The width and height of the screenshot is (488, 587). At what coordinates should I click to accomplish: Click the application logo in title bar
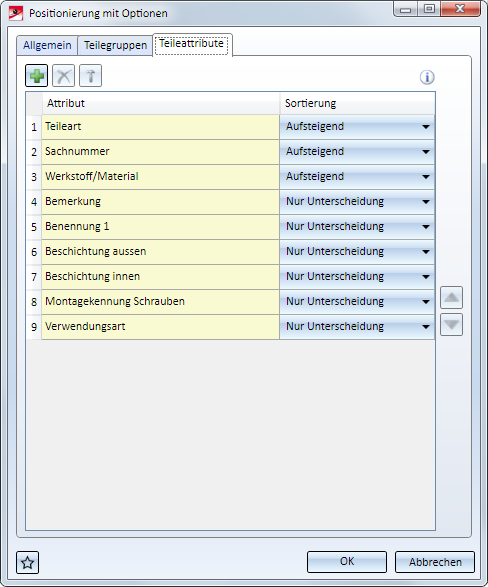[x=16, y=13]
